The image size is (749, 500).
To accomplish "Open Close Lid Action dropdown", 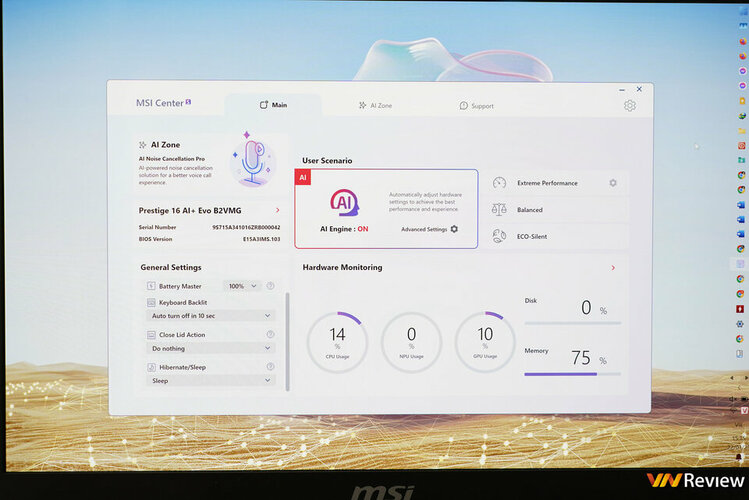I will tap(210, 348).
